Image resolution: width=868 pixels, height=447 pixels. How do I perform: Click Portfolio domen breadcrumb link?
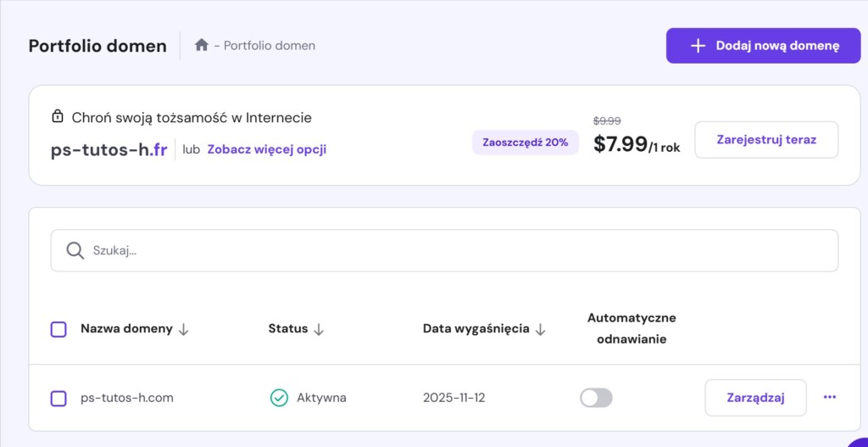270,46
